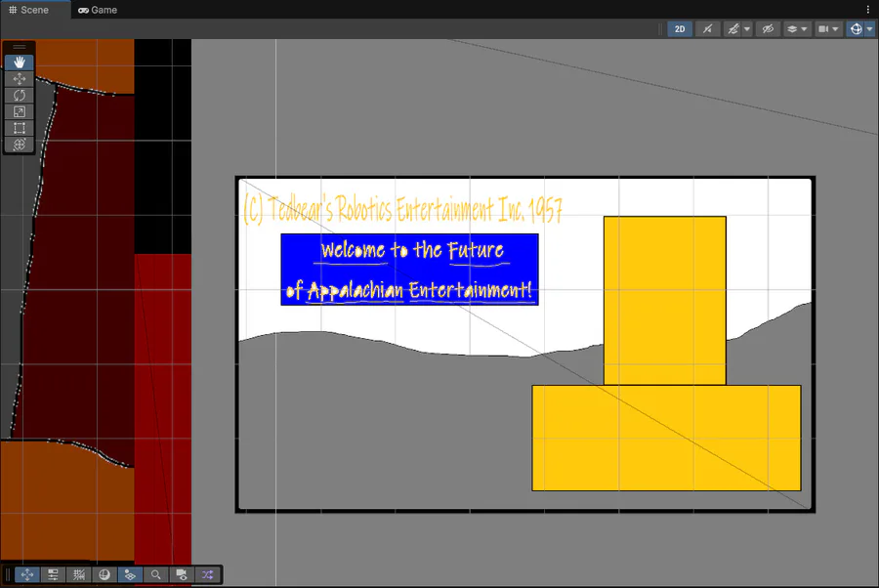Viewport: 879px width, 588px height.
Task: Select the Move tool in left toolbar
Action: tap(20, 78)
